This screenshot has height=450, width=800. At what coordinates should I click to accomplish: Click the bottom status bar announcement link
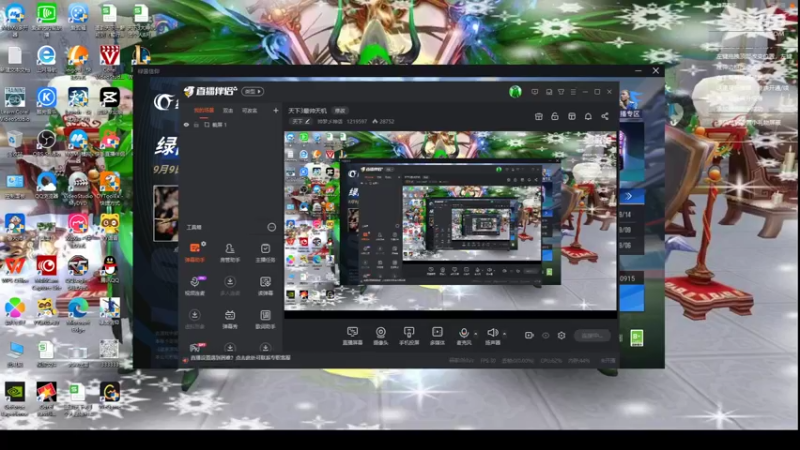point(240,358)
